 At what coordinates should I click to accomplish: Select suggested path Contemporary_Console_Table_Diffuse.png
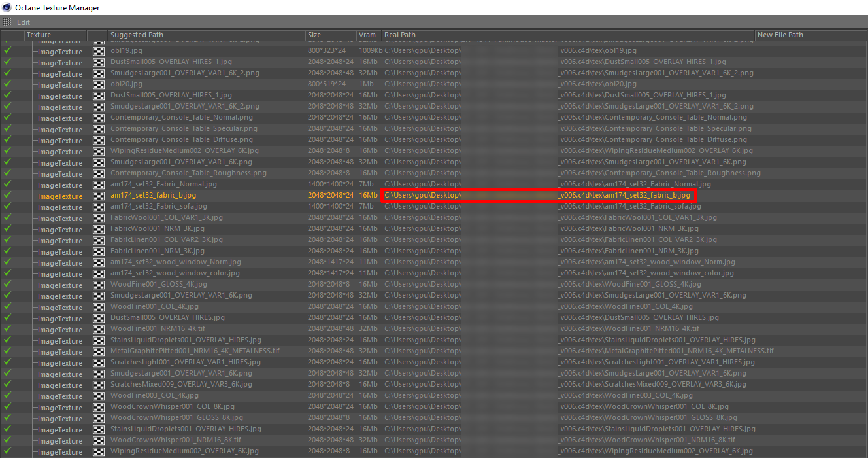pyautogui.click(x=182, y=139)
